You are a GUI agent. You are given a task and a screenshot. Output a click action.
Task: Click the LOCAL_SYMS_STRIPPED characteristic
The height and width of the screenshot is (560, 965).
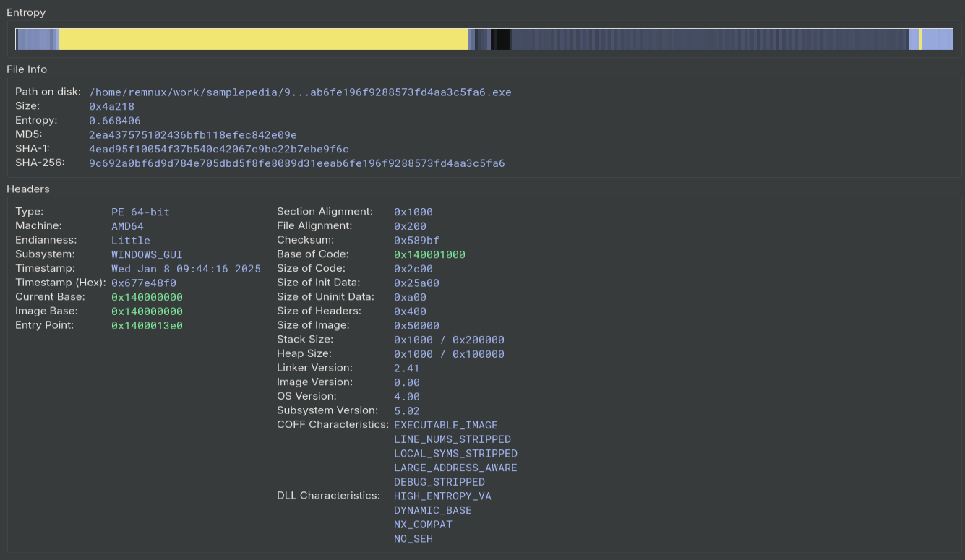click(455, 454)
